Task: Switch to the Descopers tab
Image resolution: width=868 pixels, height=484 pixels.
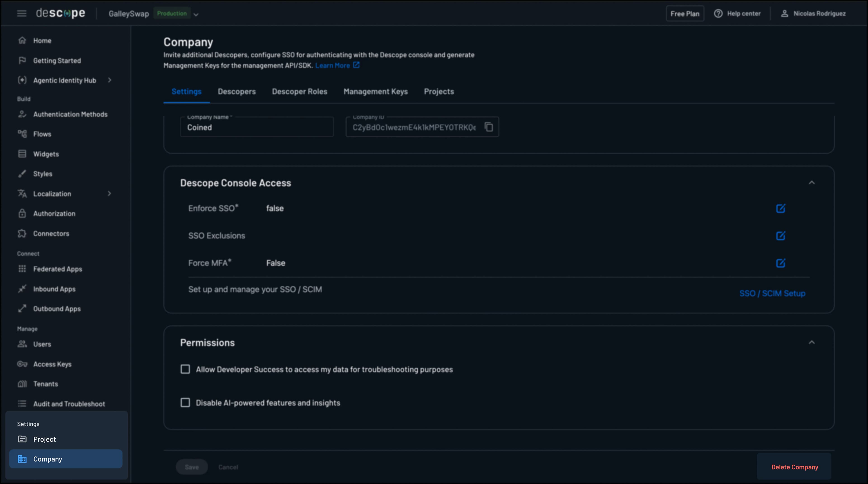Action: point(236,92)
